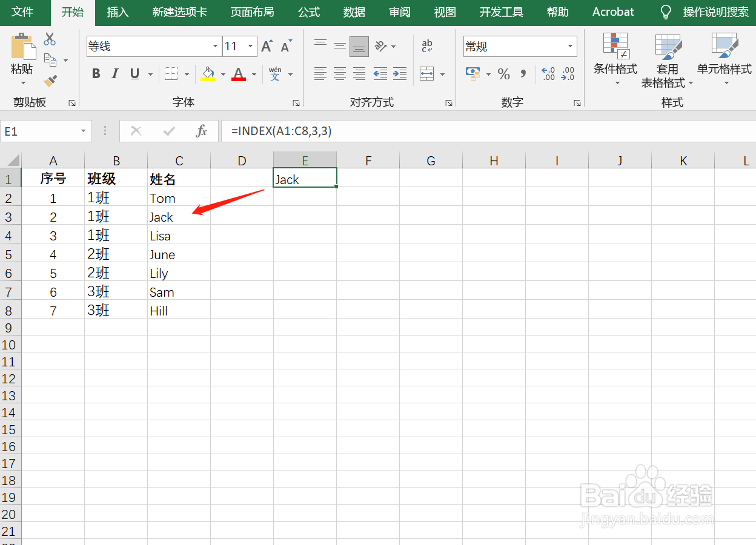Expand the alignment group dialog launcher

tap(449, 103)
